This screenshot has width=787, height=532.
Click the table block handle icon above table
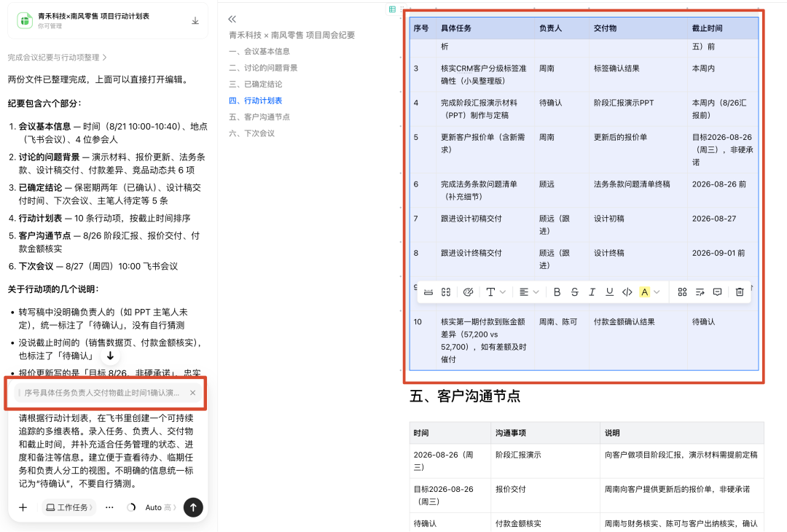(392, 9)
